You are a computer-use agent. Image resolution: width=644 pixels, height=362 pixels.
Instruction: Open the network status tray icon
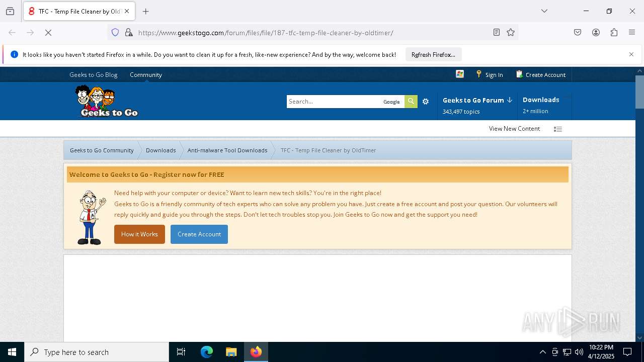(567, 352)
